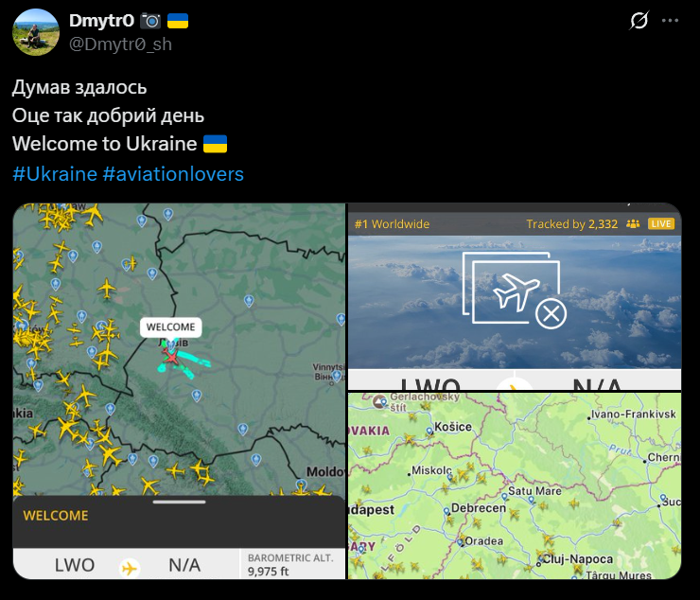Open the green map image showing Košice

coord(515,486)
